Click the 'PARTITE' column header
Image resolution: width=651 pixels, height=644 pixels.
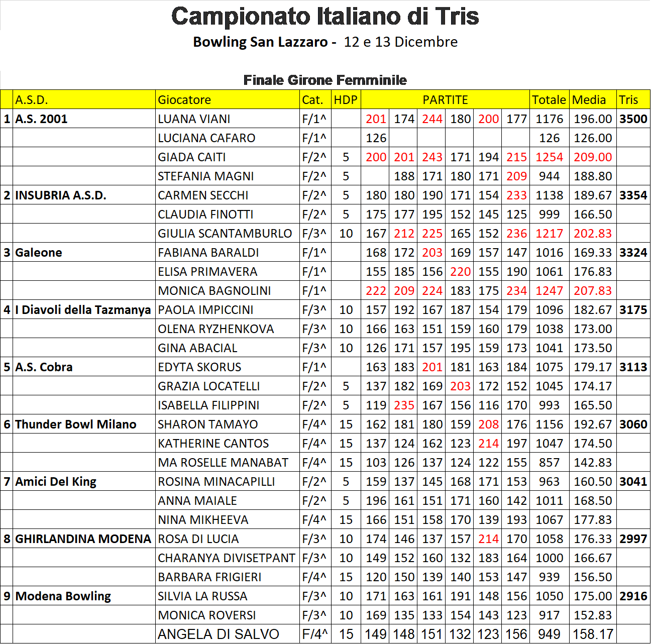(445, 99)
